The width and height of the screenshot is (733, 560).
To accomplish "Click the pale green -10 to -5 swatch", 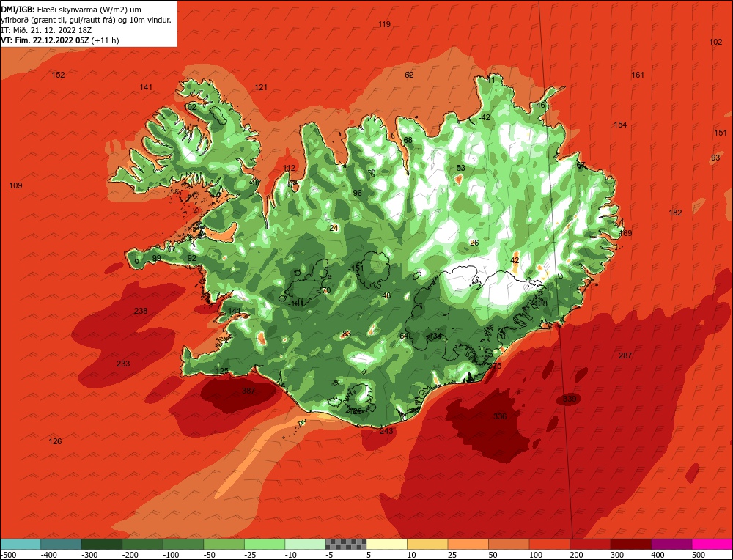I will pos(305,544).
